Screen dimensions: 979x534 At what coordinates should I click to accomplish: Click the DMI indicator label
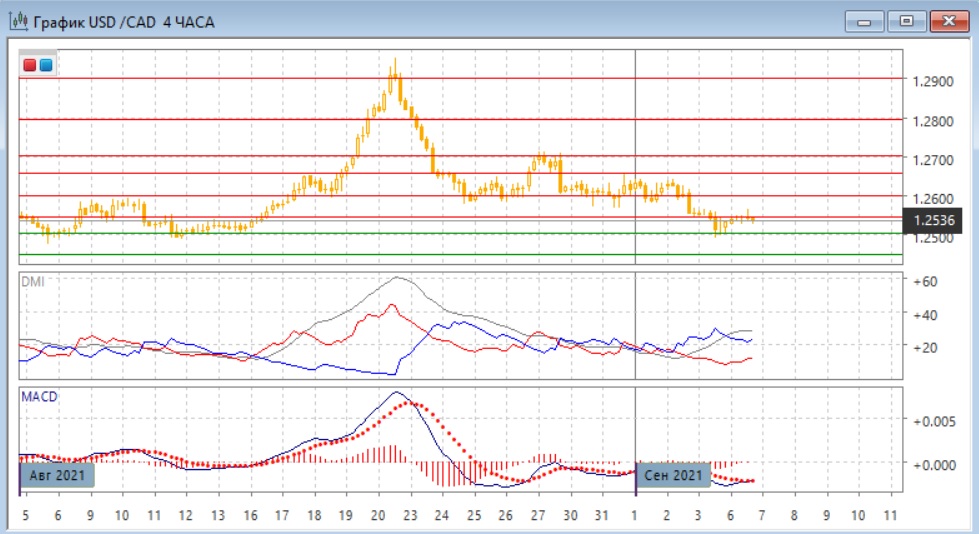pyautogui.click(x=34, y=283)
